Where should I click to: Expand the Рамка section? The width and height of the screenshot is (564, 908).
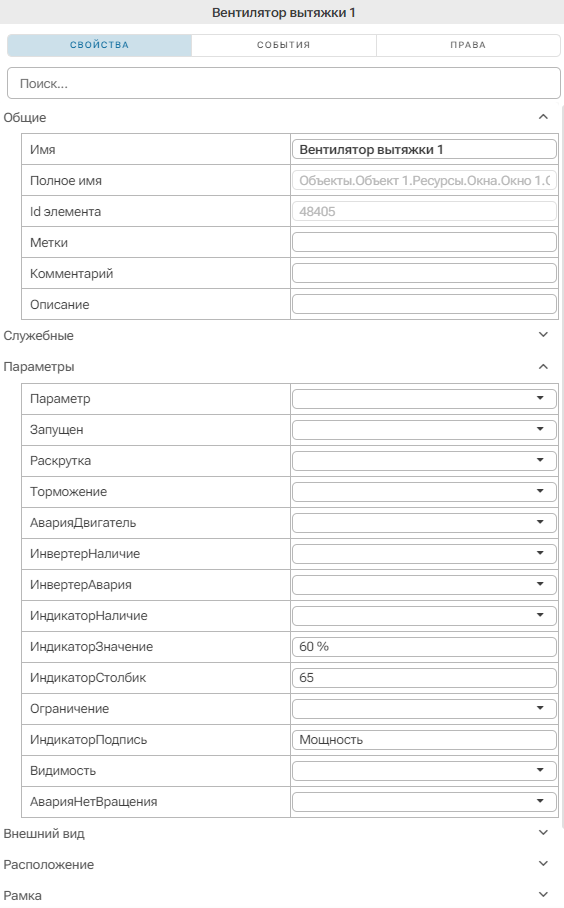(543, 895)
